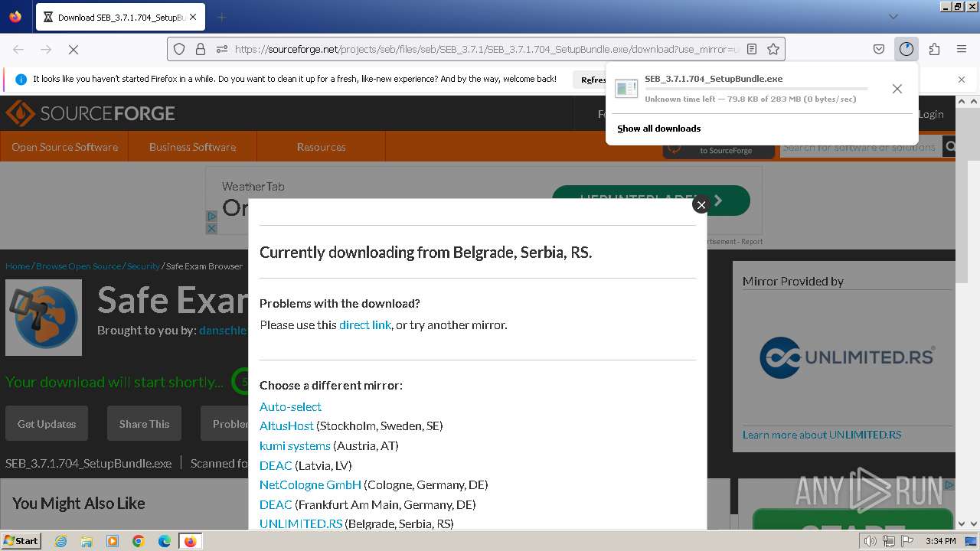The width and height of the screenshot is (980, 551).
Task: Go back to previous page
Action: pos(18,49)
